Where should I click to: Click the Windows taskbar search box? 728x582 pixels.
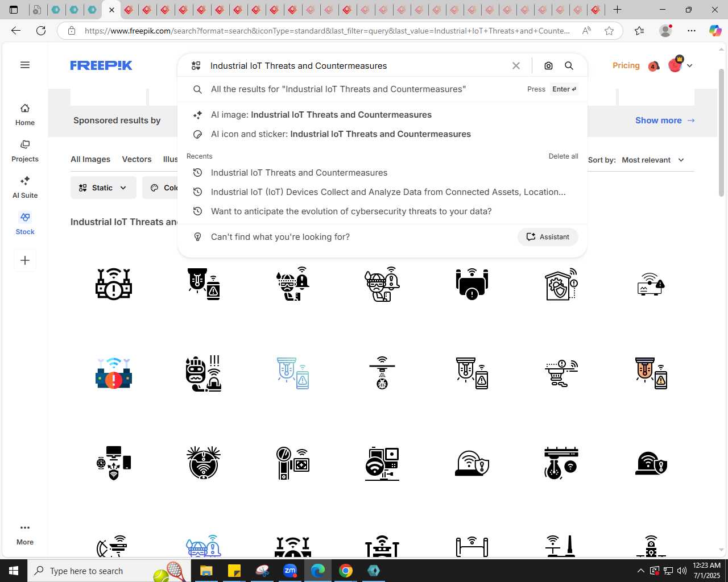(108, 571)
